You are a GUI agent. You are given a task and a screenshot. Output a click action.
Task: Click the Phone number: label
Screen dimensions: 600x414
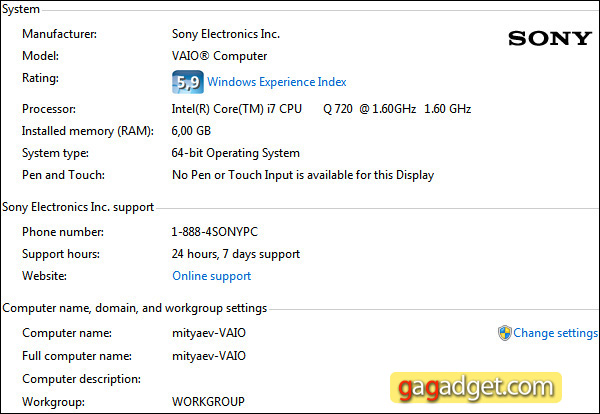(63, 232)
